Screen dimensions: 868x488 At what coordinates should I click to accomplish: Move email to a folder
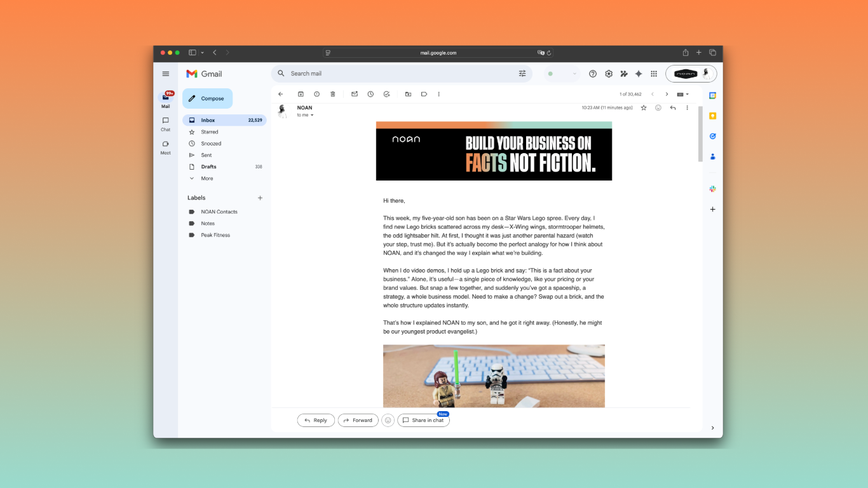pos(408,94)
